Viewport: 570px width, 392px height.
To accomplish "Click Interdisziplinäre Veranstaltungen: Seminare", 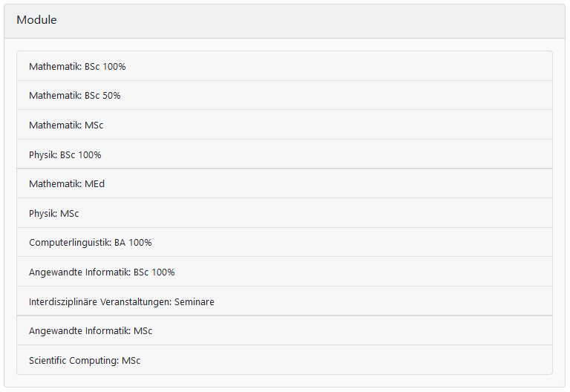I will (x=122, y=302).
